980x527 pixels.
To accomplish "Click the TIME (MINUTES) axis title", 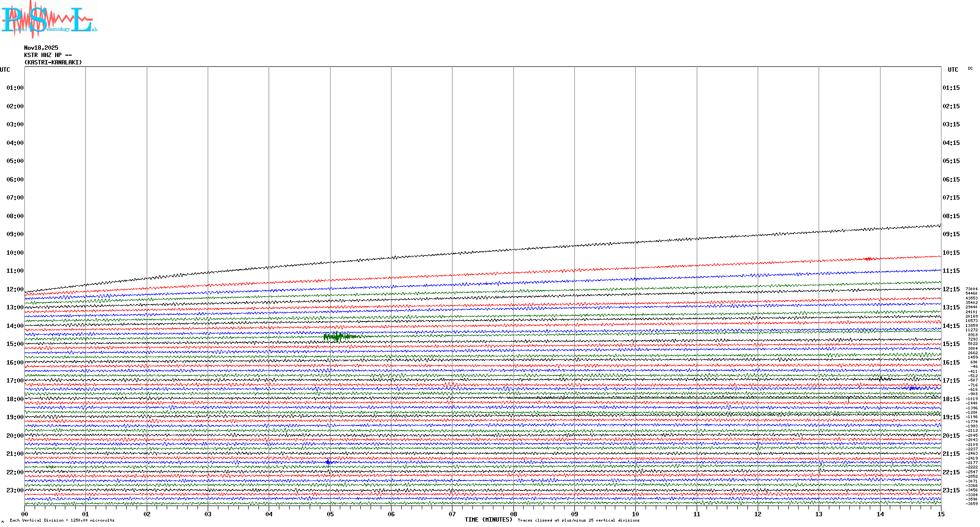I will click(x=489, y=520).
